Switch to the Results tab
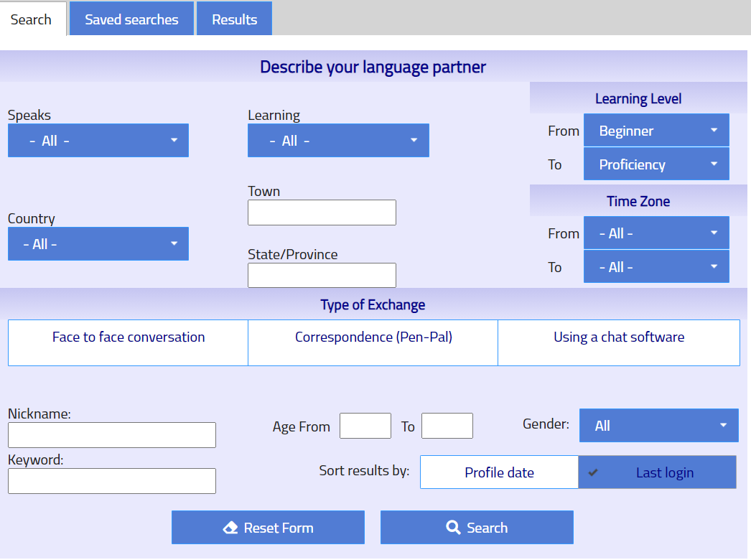The width and height of the screenshot is (751, 560). point(234,19)
